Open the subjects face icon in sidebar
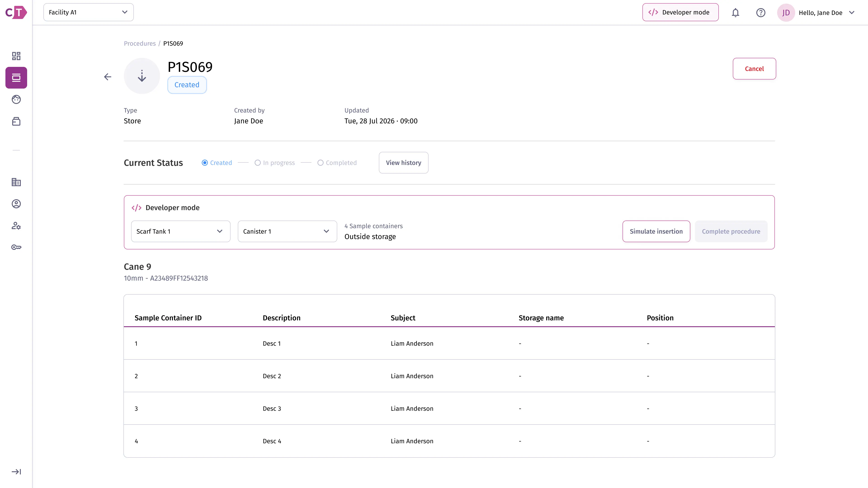This screenshot has width=868, height=488. [16, 99]
